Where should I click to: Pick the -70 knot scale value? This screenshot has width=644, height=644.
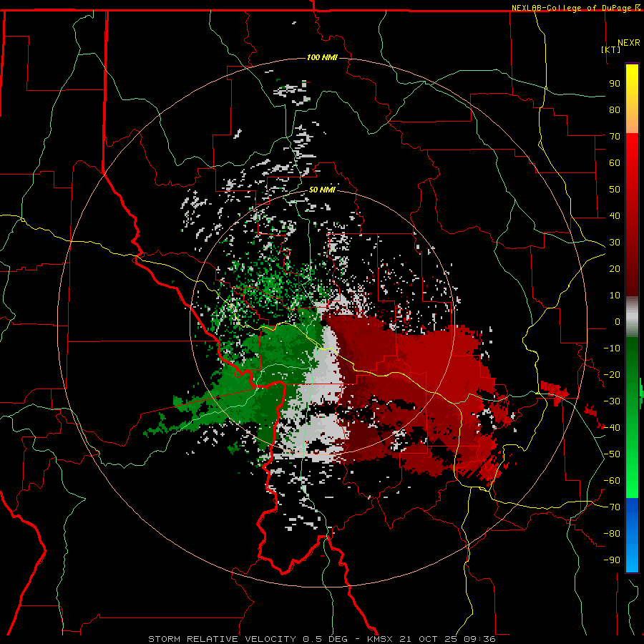tap(612, 507)
